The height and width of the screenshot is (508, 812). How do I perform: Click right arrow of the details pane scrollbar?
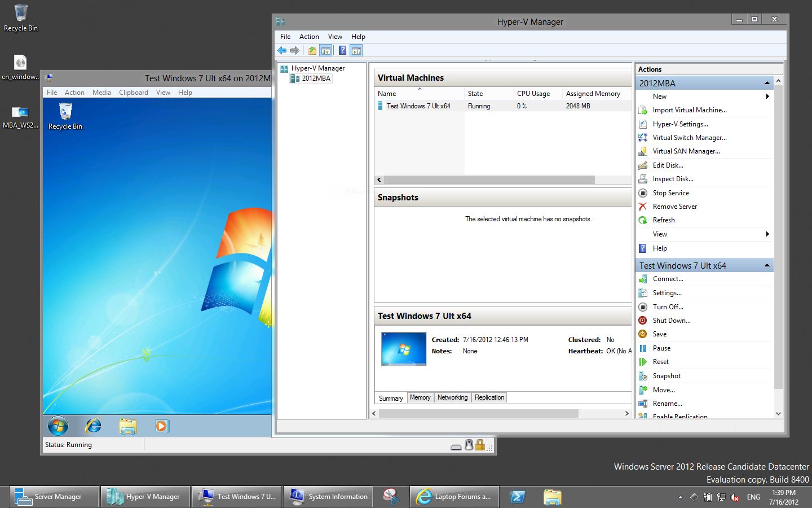tap(626, 414)
